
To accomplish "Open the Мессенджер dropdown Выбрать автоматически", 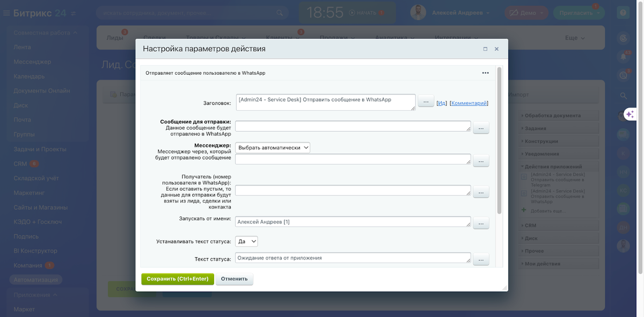I will pyautogui.click(x=273, y=147).
